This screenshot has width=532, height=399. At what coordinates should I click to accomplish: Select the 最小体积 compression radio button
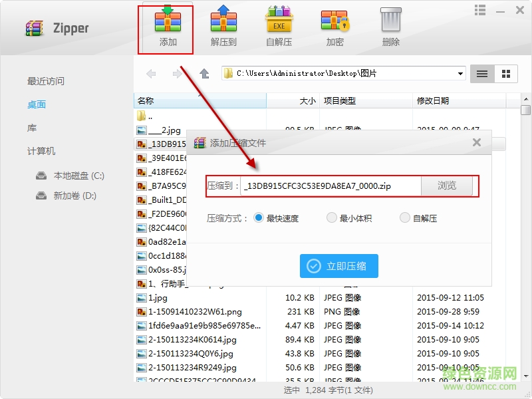pos(331,218)
